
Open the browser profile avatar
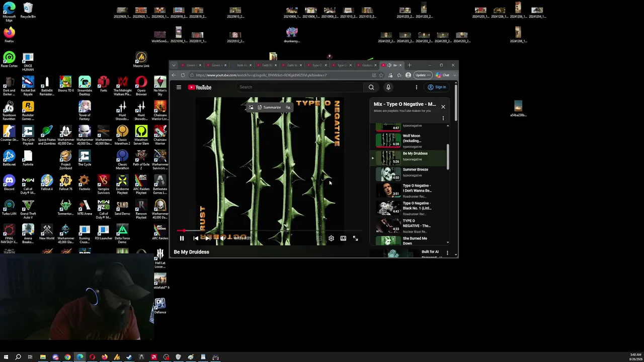coord(408,75)
